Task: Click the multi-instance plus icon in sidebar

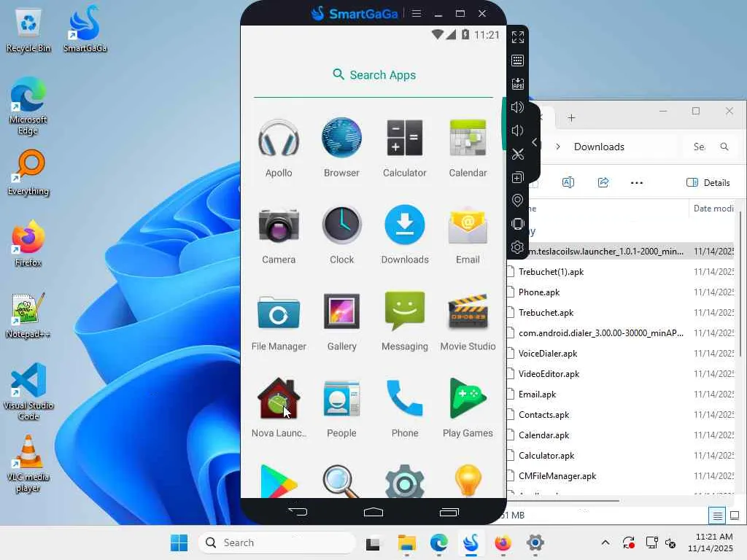Action: pyautogui.click(x=517, y=177)
